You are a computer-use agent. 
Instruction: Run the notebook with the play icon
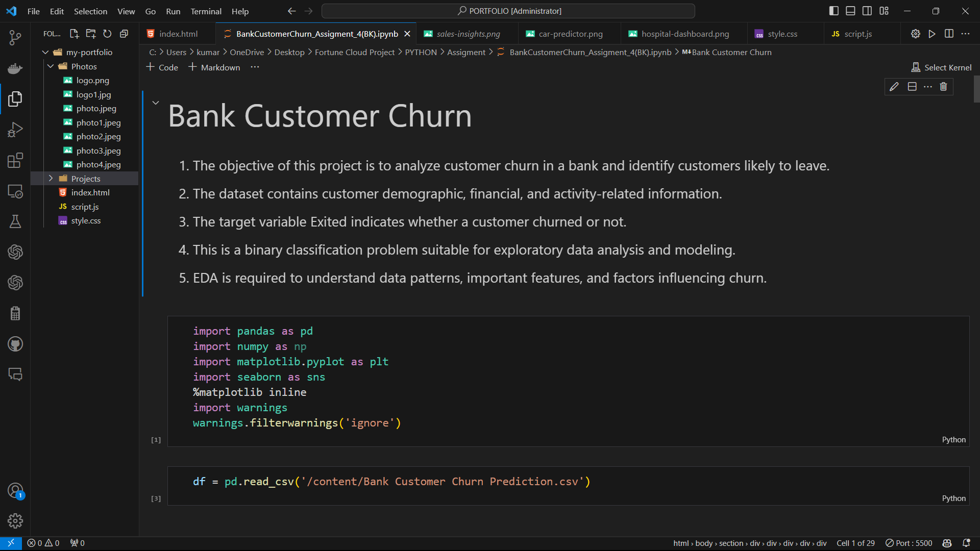pyautogui.click(x=932, y=34)
